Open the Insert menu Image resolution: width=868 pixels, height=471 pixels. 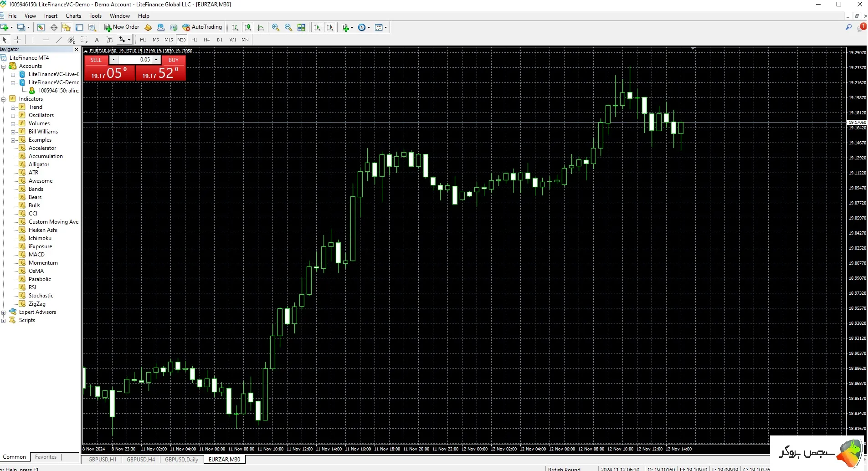pyautogui.click(x=51, y=15)
